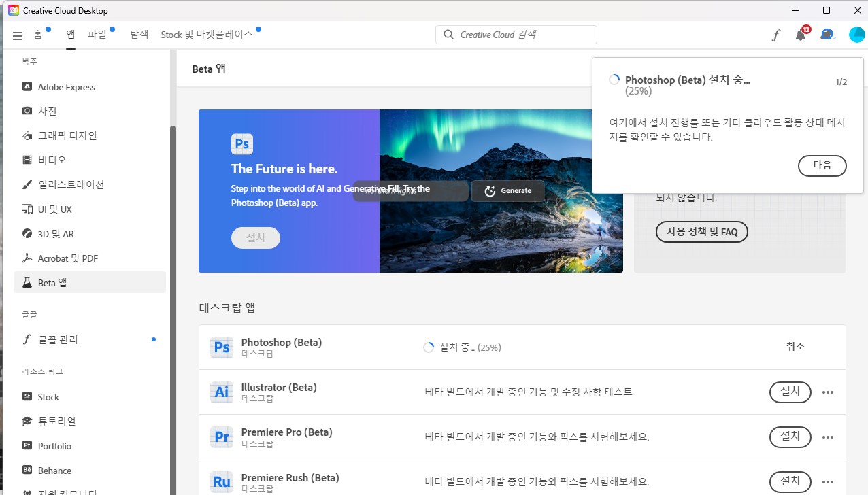Cancel the Photoshop (Beta) installation with 취소
This screenshot has width=868, height=495.
pyautogui.click(x=795, y=347)
